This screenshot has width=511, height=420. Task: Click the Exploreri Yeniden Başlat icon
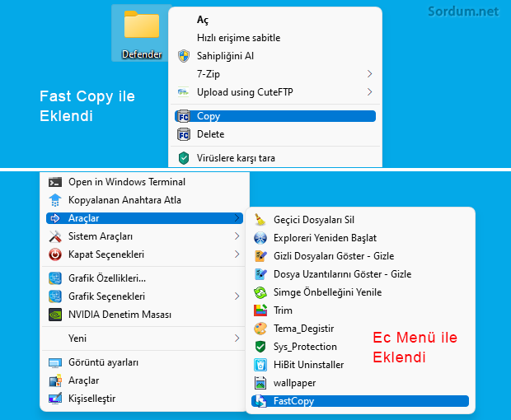pyautogui.click(x=260, y=238)
